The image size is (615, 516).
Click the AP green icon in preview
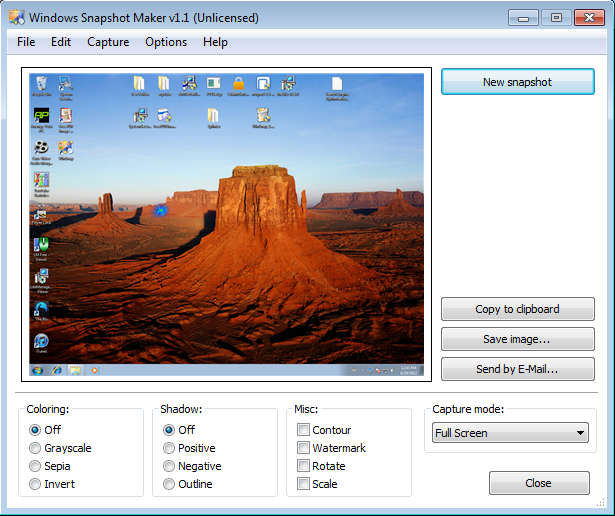click(x=41, y=115)
